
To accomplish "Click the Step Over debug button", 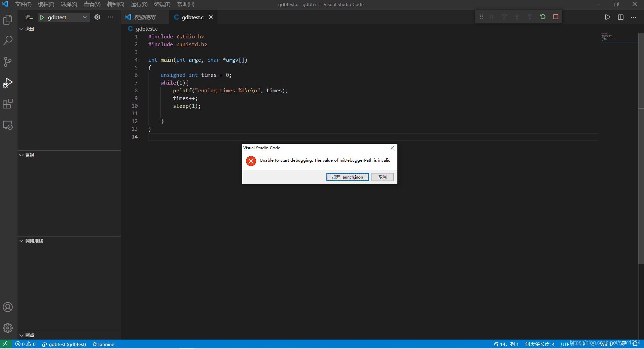I will point(504,17).
